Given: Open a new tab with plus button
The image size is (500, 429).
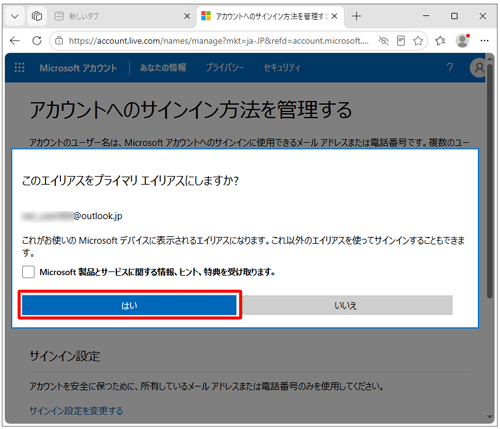Looking at the screenshot, I should coord(356,16).
